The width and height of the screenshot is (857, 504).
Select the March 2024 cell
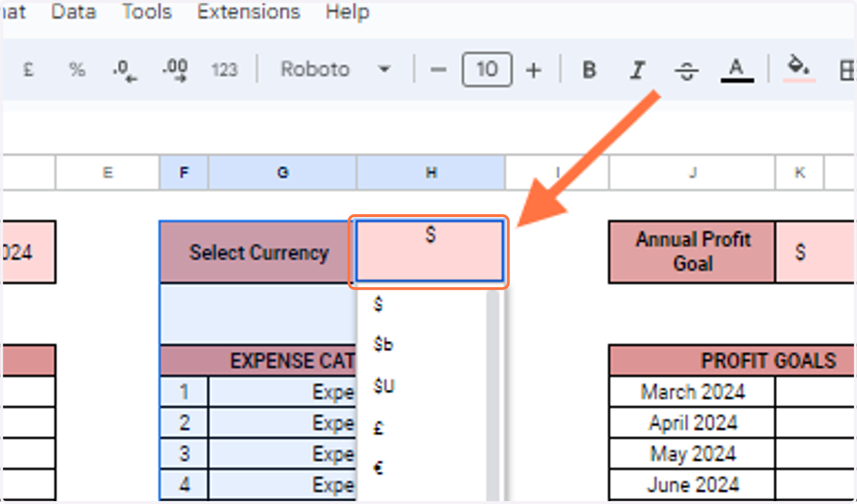coord(692,392)
